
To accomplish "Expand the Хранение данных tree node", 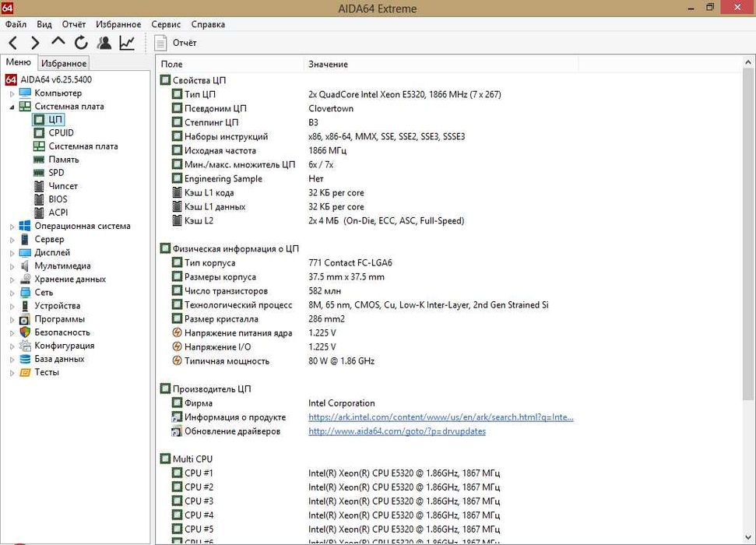I will (x=12, y=280).
